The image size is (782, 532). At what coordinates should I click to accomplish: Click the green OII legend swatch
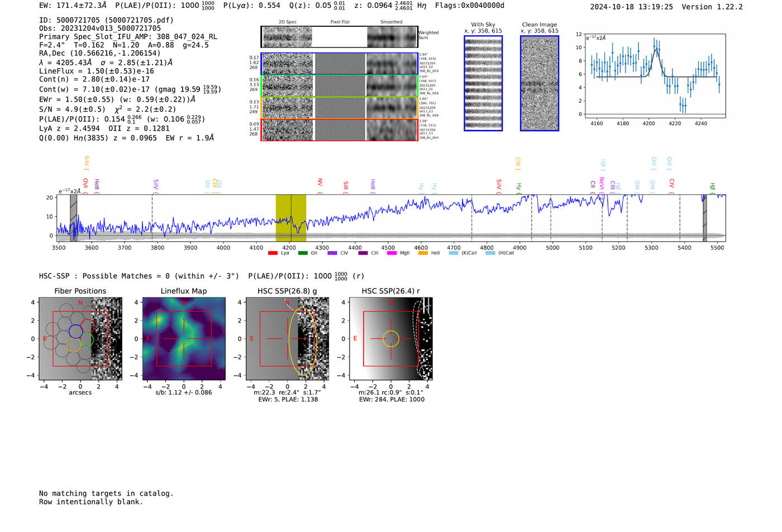tap(303, 253)
